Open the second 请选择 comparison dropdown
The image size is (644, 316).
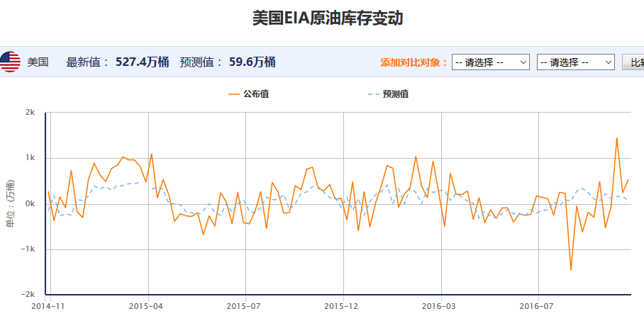click(x=575, y=62)
